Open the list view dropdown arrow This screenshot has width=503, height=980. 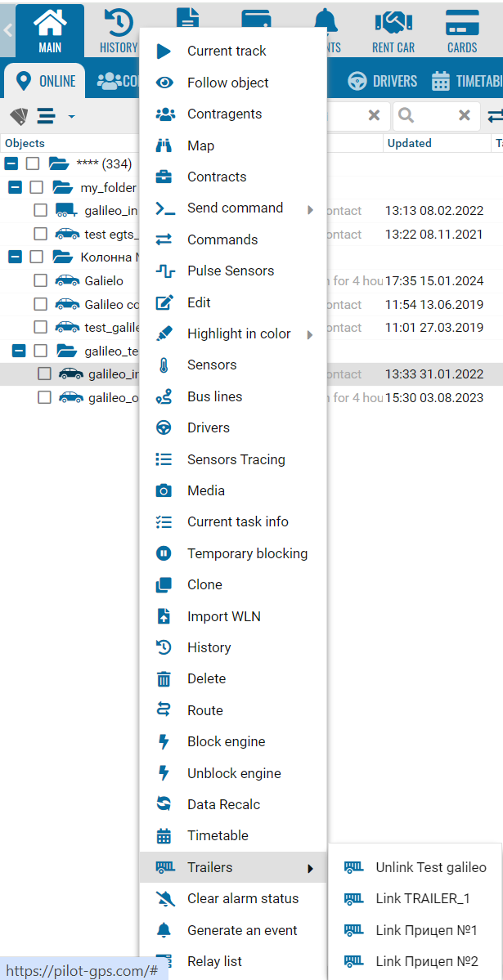tap(71, 117)
